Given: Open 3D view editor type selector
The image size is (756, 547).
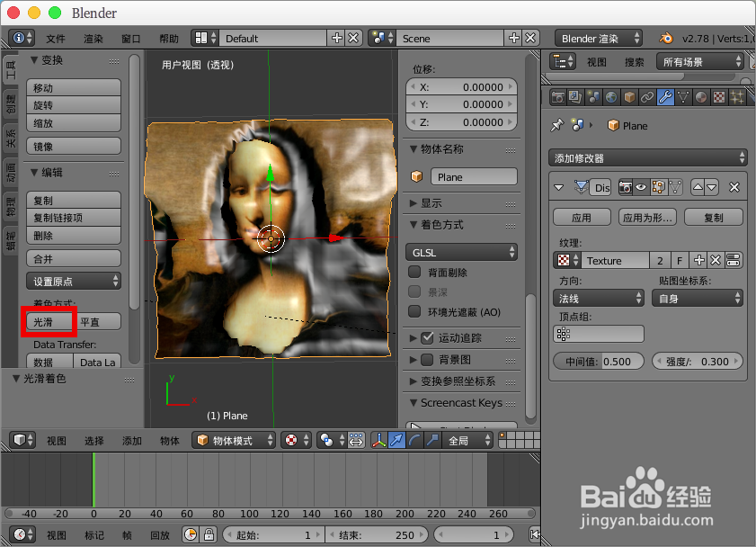Looking at the screenshot, I should click(x=22, y=440).
